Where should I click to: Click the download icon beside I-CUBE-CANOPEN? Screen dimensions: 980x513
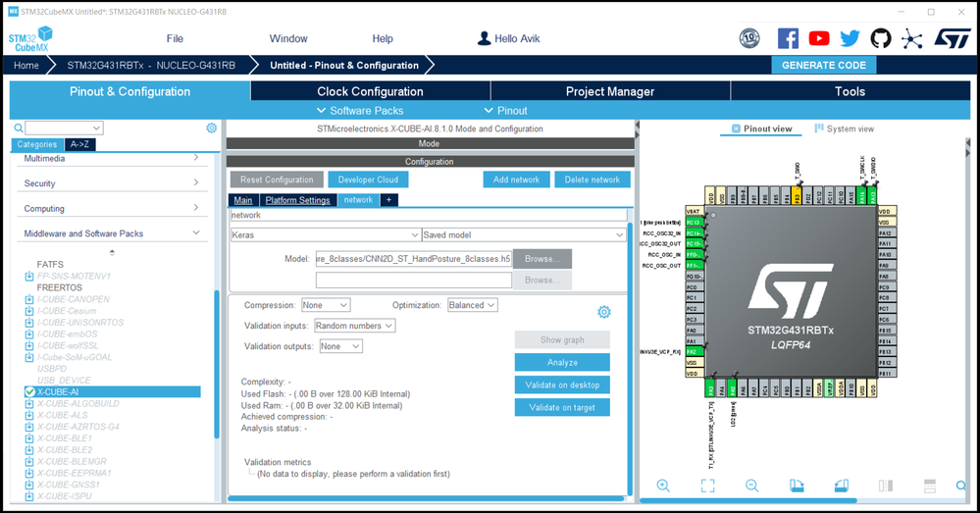29,299
